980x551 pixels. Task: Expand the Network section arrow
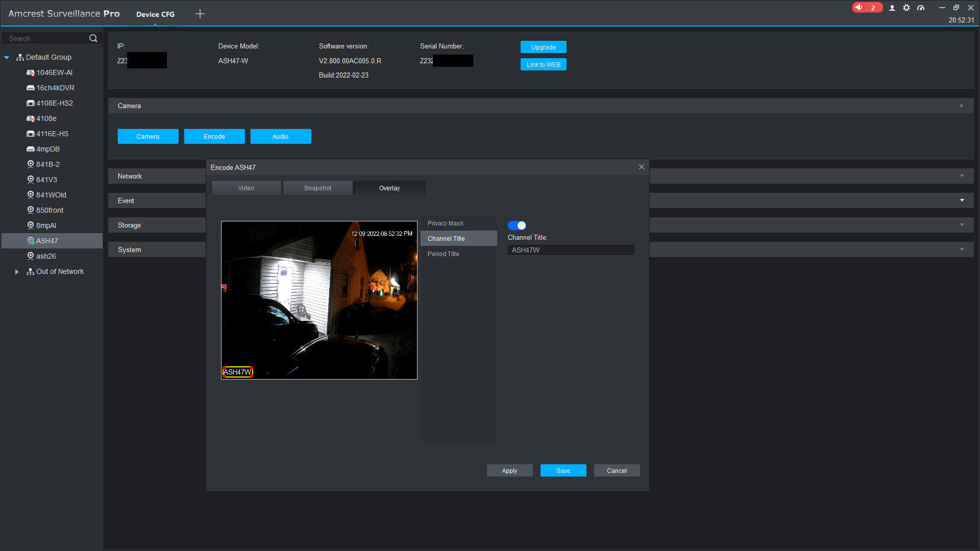(x=962, y=176)
